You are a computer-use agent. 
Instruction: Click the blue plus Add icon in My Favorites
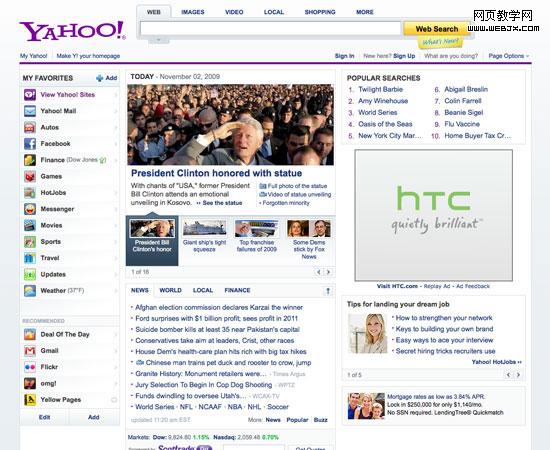coord(100,78)
